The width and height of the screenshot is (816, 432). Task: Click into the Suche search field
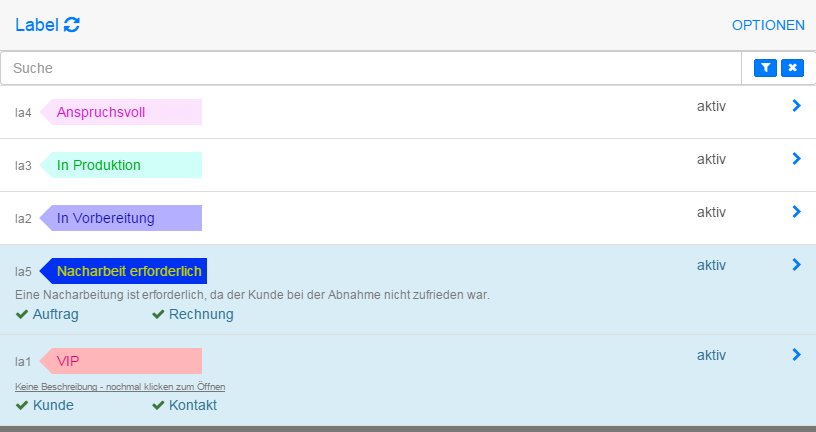(x=370, y=68)
